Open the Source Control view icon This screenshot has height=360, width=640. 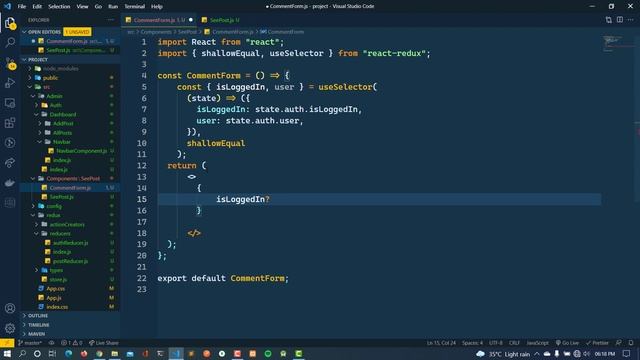pos(10,62)
